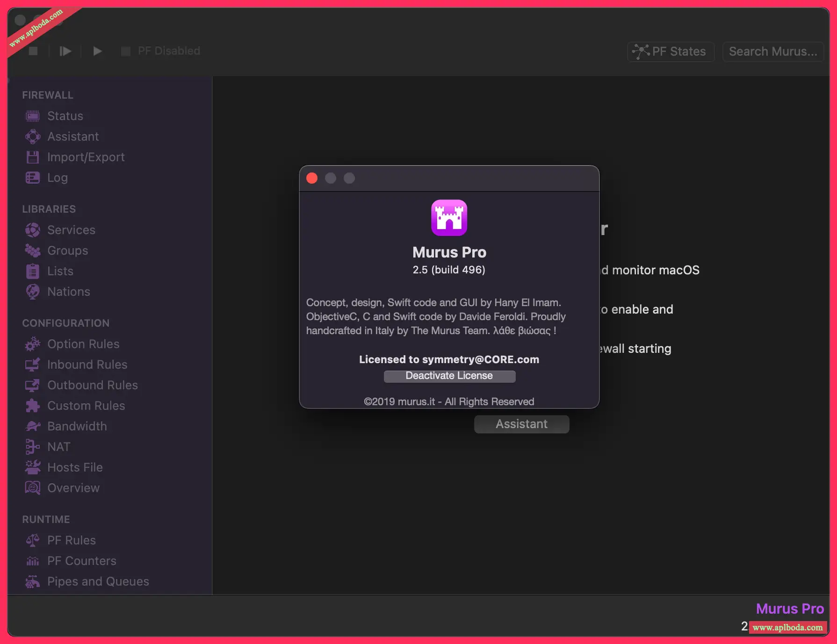Open configuration Overview
This screenshot has height=644, width=837.
(x=73, y=488)
